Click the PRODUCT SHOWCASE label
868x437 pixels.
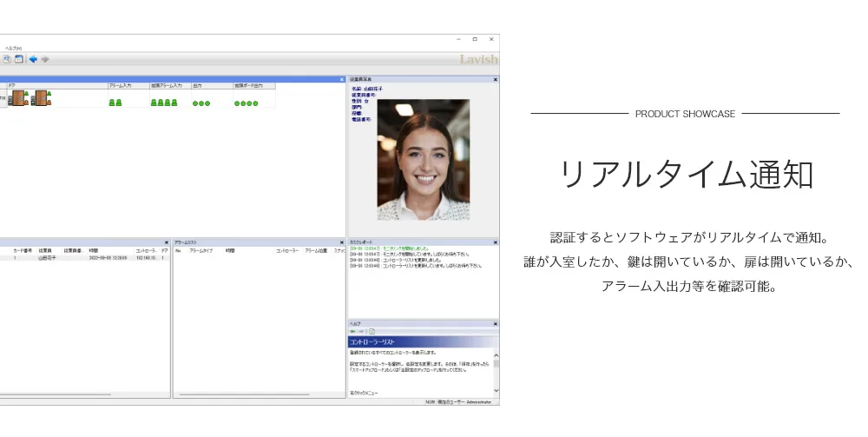[x=686, y=114]
